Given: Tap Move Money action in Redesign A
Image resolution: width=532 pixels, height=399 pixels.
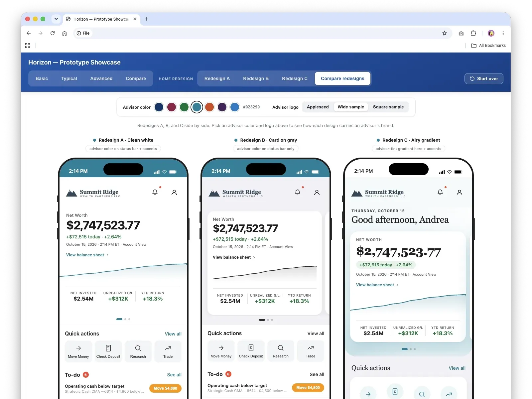Looking at the screenshot, I should (78, 351).
